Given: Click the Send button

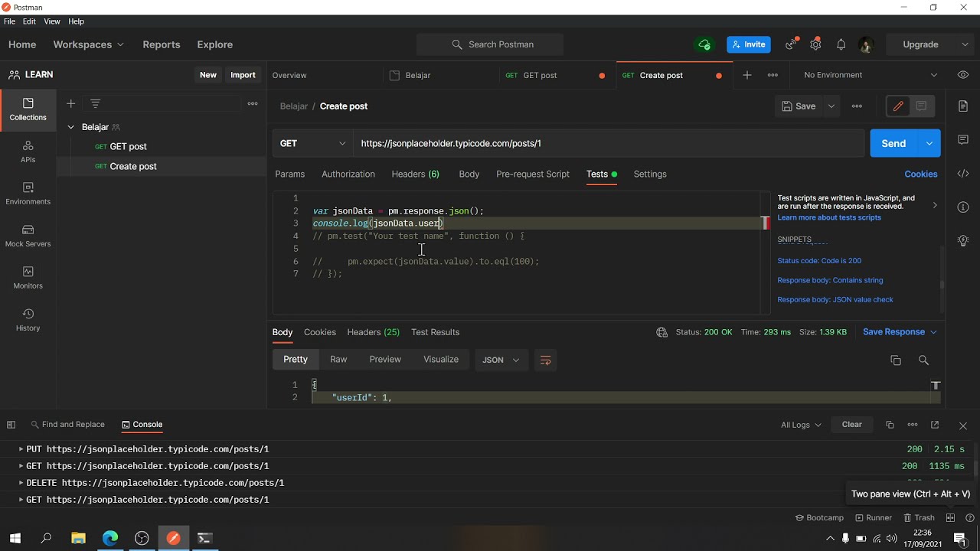Looking at the screenshot, I should 893,143.
